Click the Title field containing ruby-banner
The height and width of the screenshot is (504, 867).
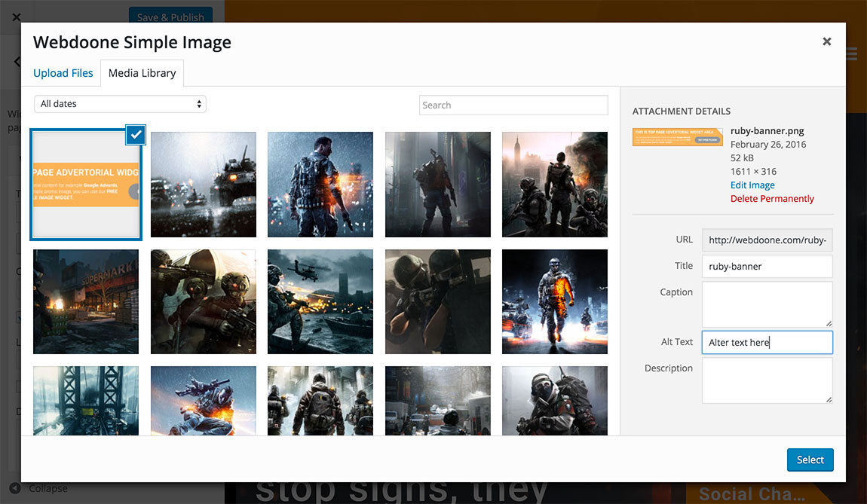pos(767,267)
